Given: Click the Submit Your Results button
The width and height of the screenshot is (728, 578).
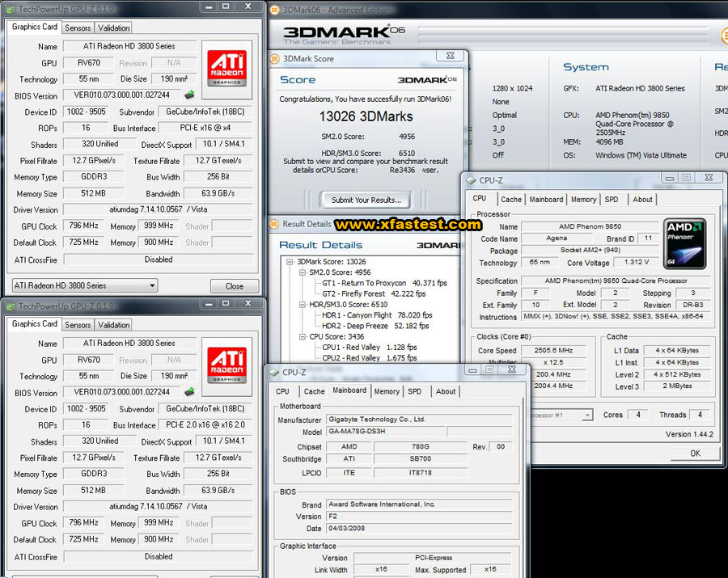Looking at the screenshot, I should pos(366,200).
